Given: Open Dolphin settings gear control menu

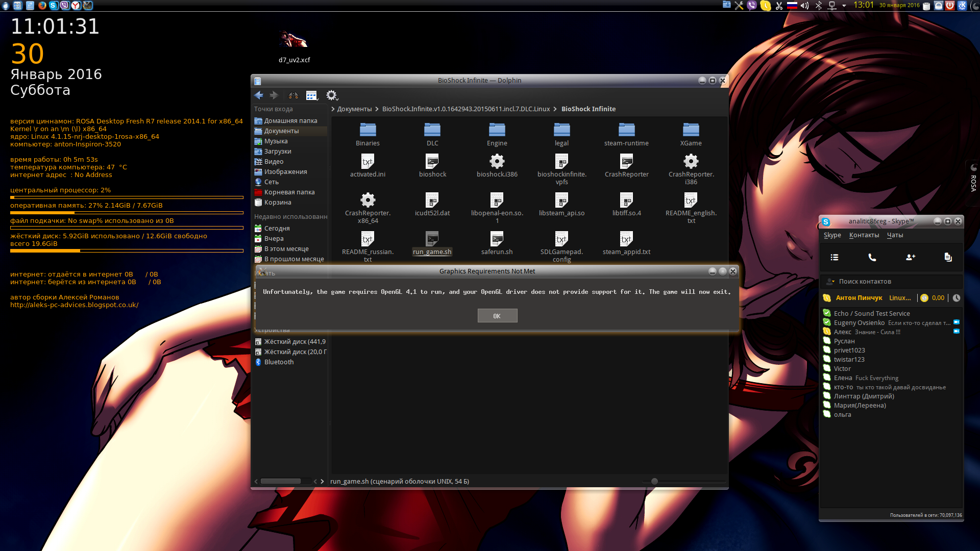Looking at the screenshot, I should tap(332, 95).
